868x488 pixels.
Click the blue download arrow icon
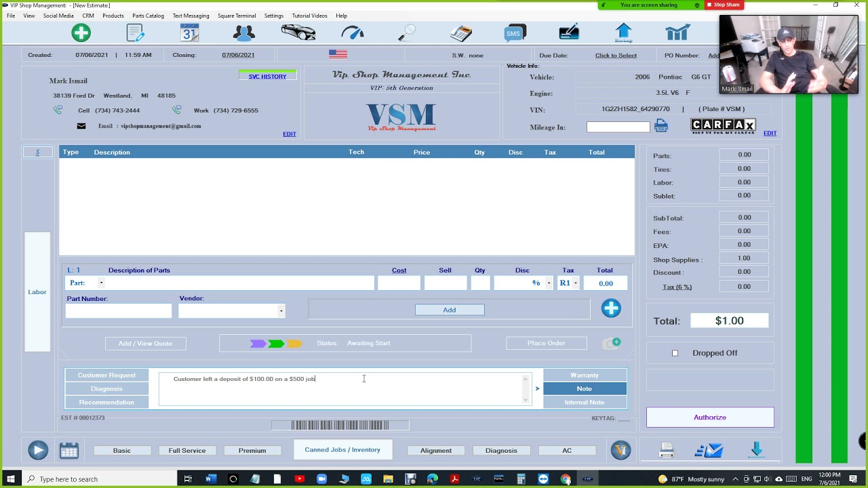pos(757,449)
